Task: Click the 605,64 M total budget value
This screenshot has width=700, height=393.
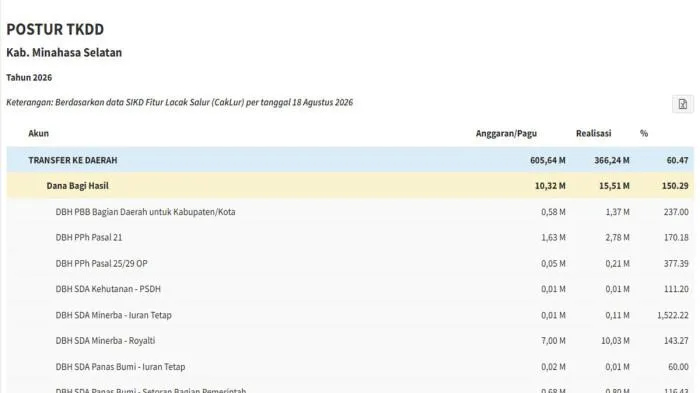Action: click(548, 160)
